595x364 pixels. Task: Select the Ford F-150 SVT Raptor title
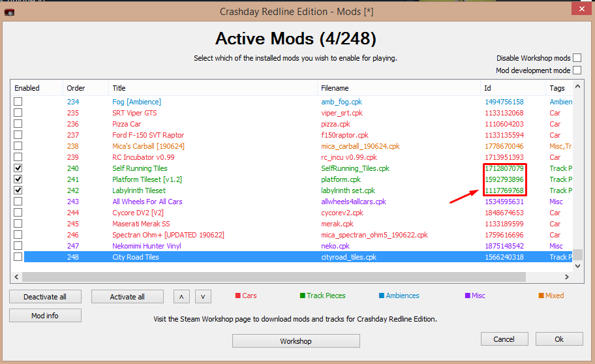(x=148, y=135)
